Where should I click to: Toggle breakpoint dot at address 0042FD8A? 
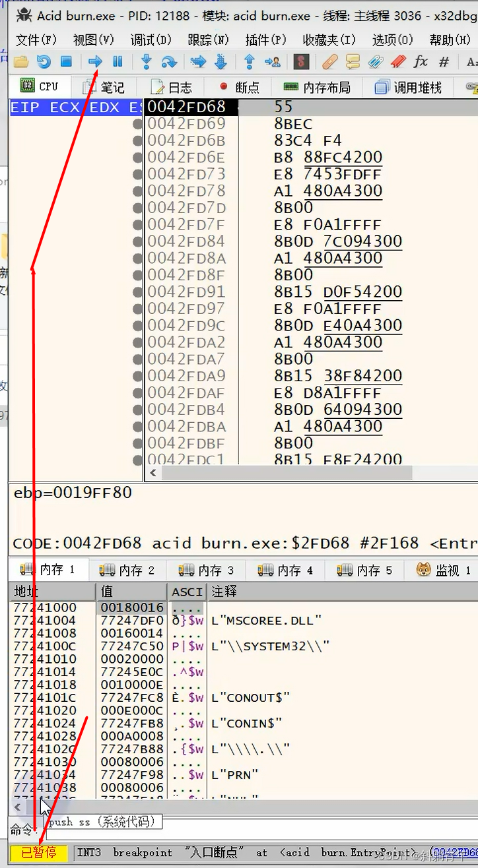pos(137,258)
